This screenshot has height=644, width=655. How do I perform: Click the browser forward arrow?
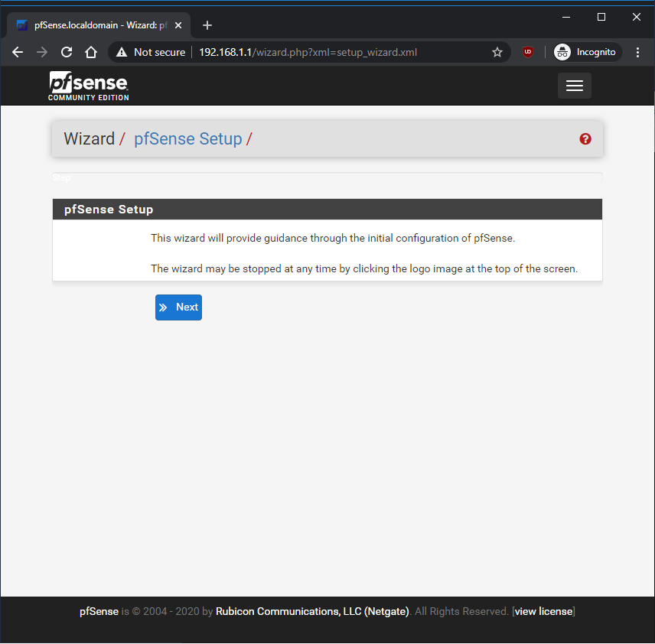[x=42, y=52]
